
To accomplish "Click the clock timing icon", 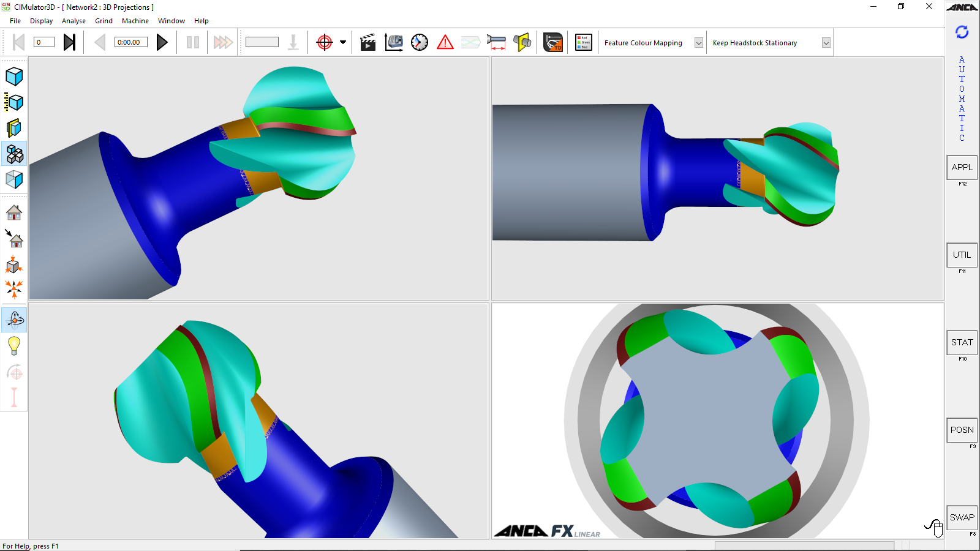I will coord(420,42).
